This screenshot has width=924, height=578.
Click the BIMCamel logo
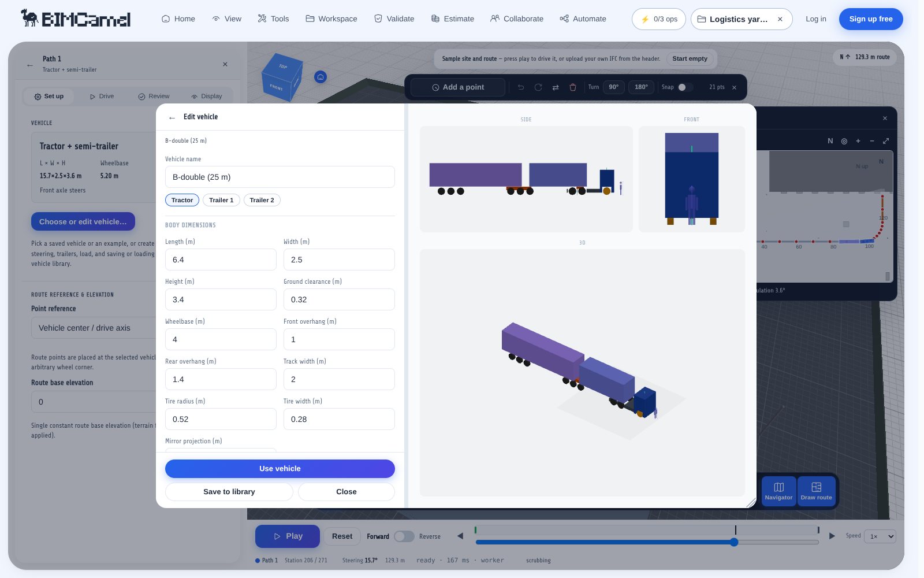click(x=76, y=18)
